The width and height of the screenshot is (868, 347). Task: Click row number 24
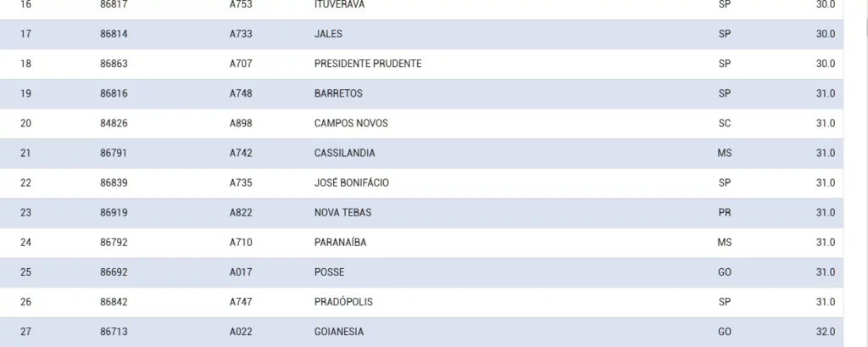click(x=25, y=242)
